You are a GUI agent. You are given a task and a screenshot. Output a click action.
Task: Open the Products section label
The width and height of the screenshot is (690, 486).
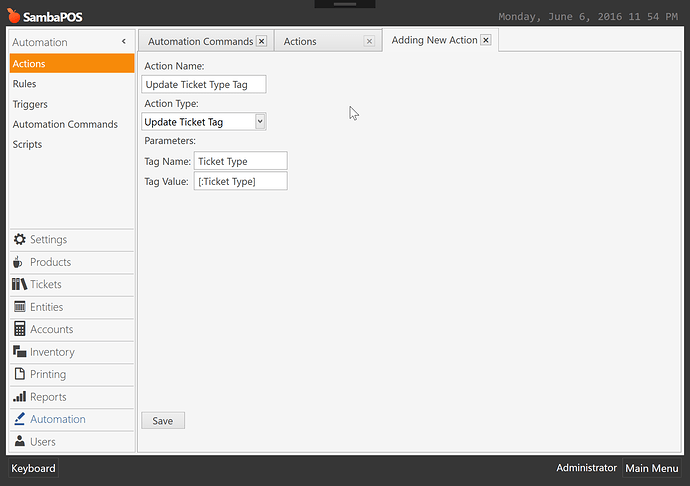(x=50, y=262)
